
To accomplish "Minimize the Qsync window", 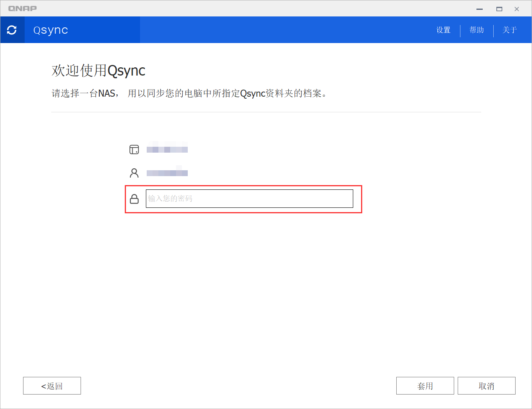I will tap(480, 9).
